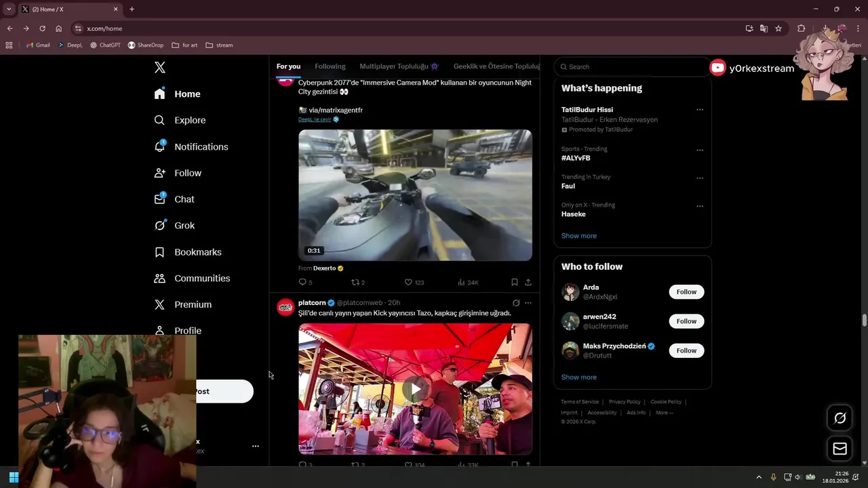The width and height of the screenshot is (868, 488).
Task: Open ChatGPT bookmark
Action: [x=105, y=45]
